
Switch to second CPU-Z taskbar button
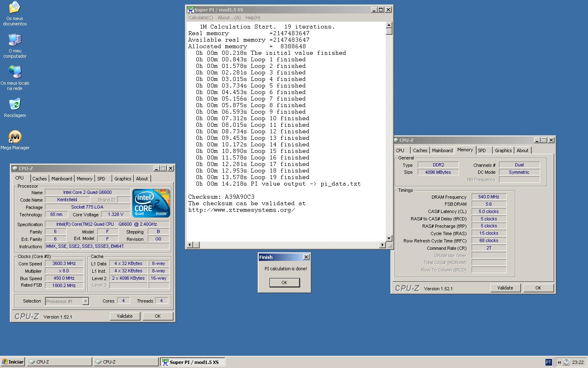pyautogui.click(x=126, y=362)
